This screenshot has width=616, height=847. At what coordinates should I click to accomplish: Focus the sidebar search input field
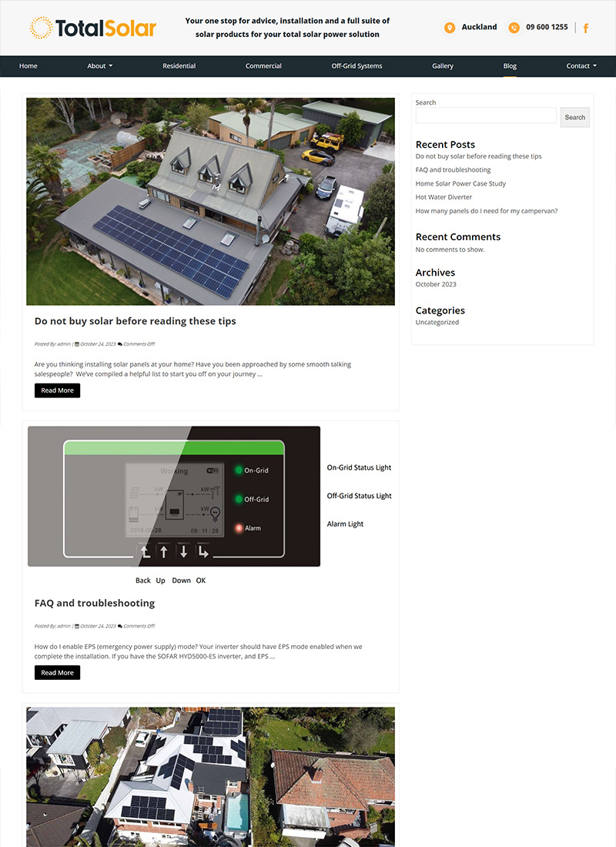coord(485,115)
